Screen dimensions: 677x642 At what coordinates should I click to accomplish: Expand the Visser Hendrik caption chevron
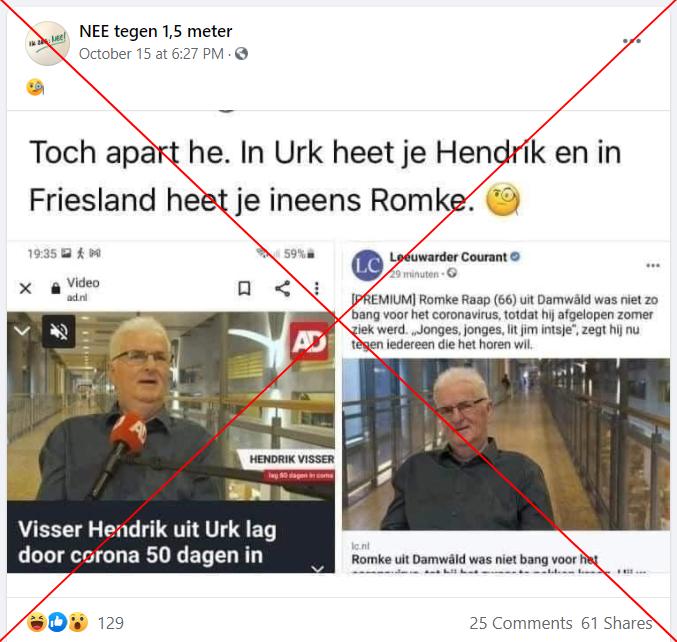(318, 568)
